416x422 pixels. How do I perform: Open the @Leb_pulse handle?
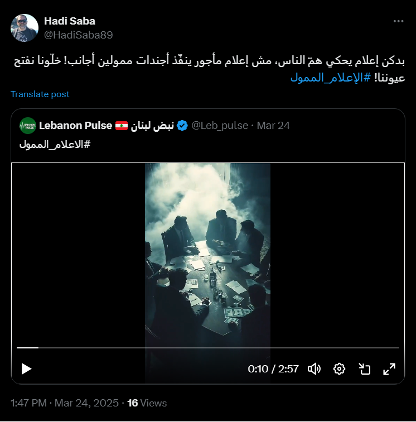pyautogui.click(x=220, y=126)
